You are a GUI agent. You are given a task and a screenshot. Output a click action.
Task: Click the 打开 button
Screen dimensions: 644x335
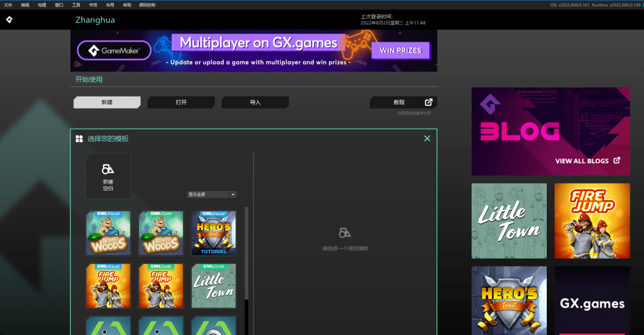(181, 103)
